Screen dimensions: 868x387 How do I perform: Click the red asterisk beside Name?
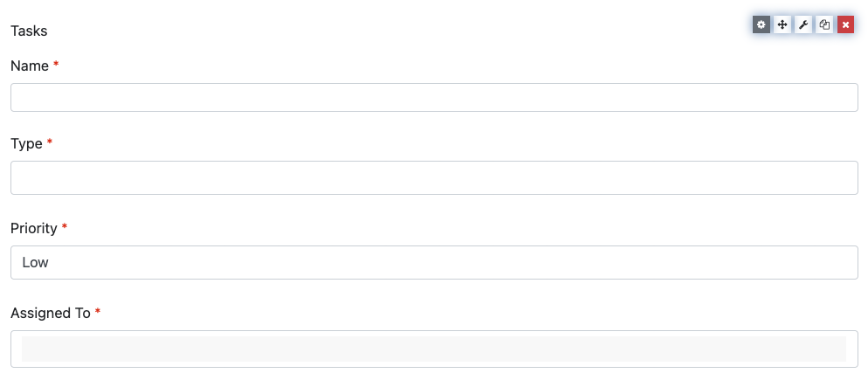[x=57, y=66]
